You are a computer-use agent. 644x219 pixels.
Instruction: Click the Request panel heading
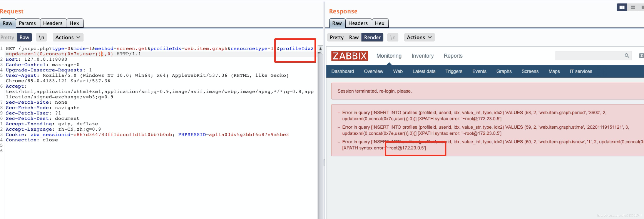12,11
